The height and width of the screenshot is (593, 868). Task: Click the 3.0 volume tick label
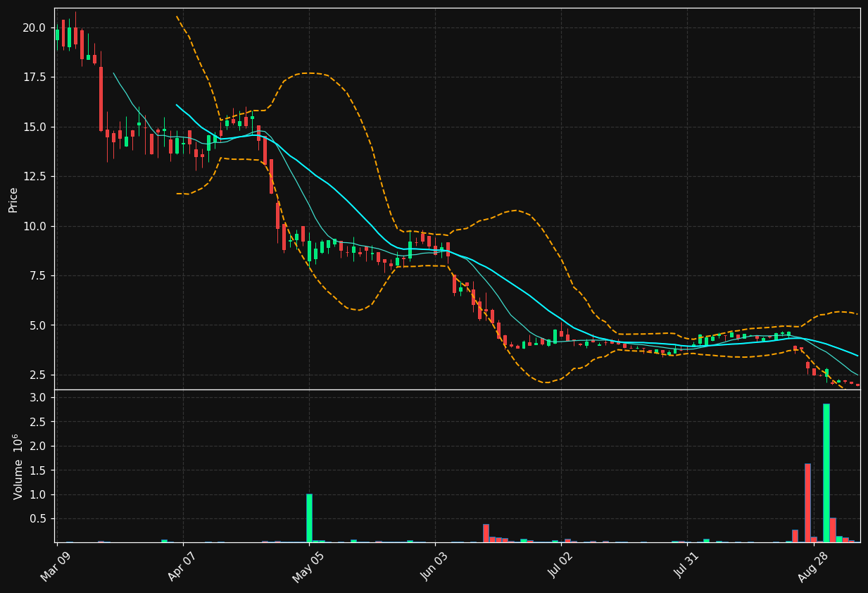tap(37, 398)
